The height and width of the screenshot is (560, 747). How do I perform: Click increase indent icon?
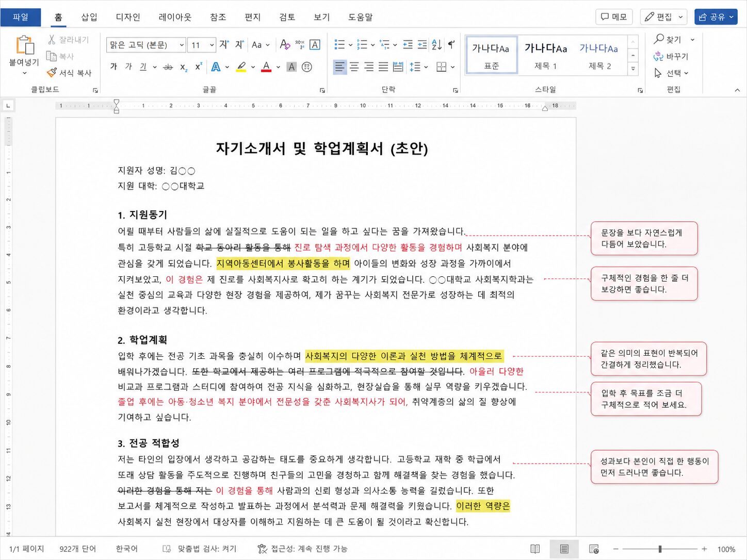click(423, 45)
